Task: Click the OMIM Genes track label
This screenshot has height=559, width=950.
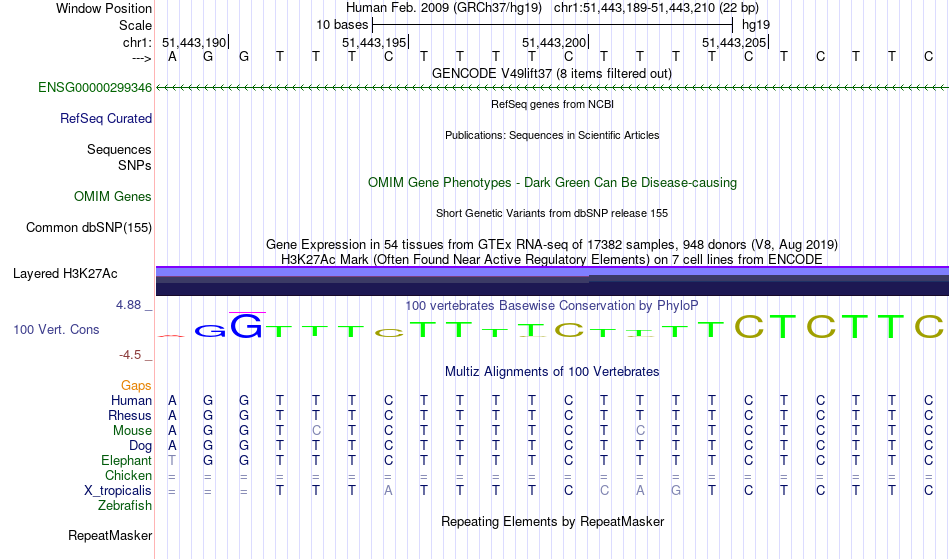Action: pos(113,197)
